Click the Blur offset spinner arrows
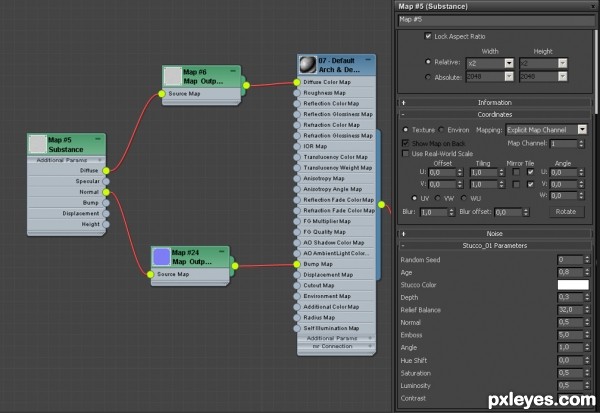600x413 pixels. click(526, 212)
